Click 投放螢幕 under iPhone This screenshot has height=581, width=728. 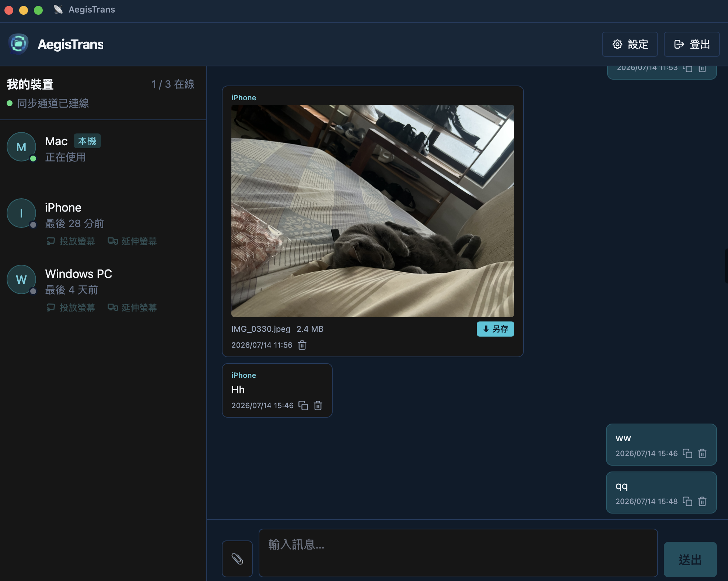(x=71, y=241)
